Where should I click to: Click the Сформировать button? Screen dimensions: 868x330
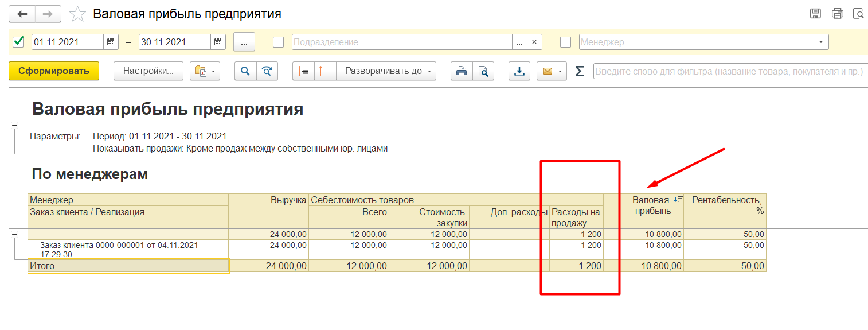(54, 71)
